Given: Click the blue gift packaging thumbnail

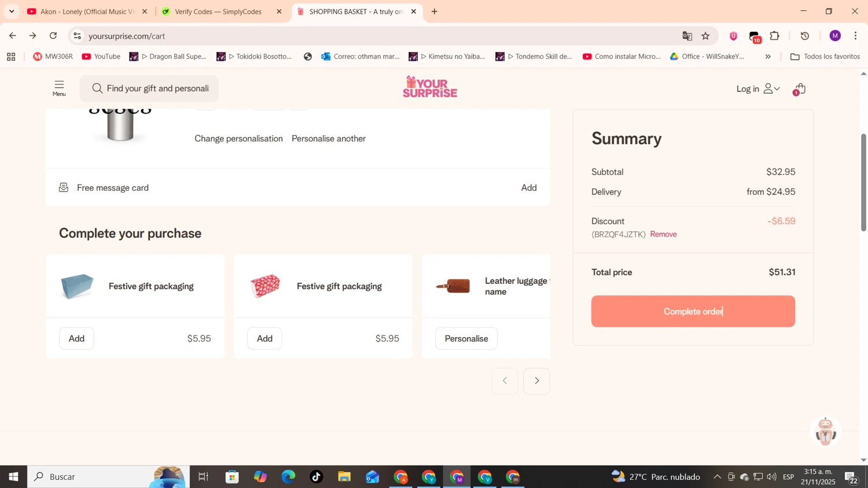Looking at the screenshot, I should (77, 286).
